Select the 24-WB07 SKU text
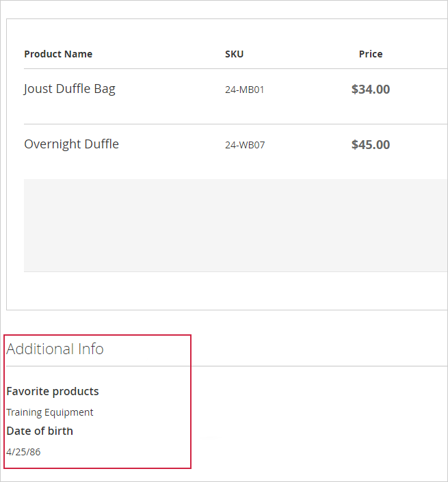The width and height of the screenshot is (448, 482). coord(245,145)
